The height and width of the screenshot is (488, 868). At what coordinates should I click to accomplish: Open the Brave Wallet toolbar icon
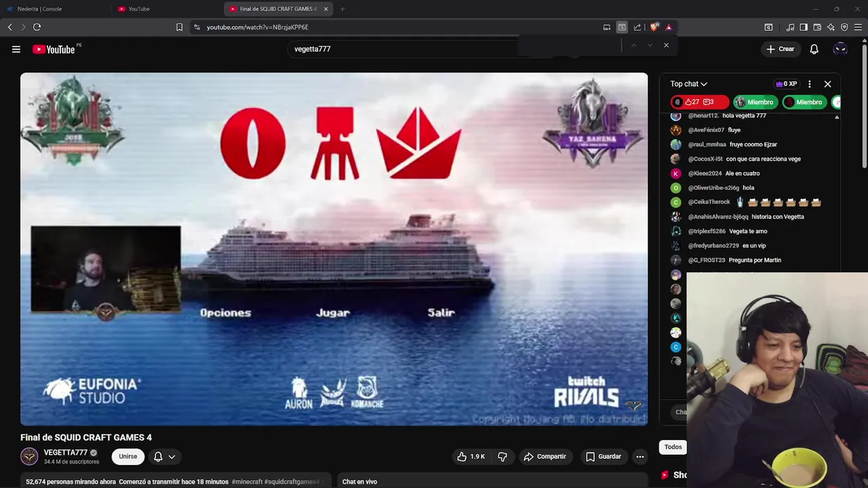click(x=817, y=27)
